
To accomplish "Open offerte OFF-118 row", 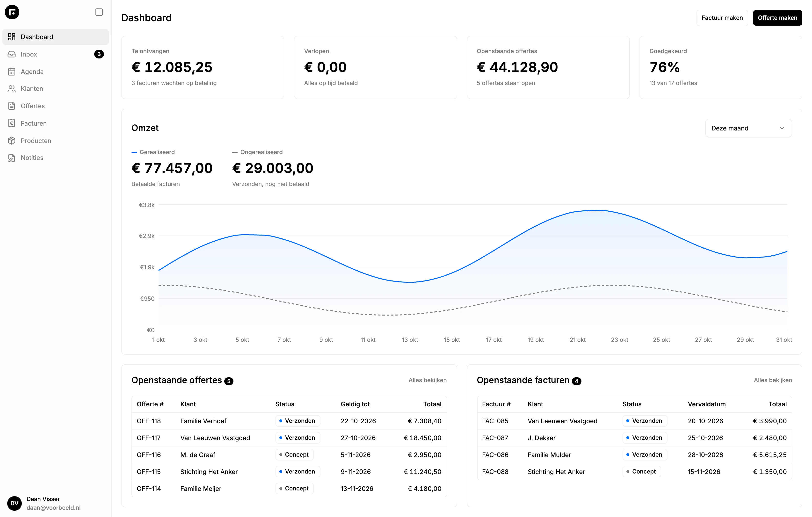I will pyautogui.click(x=289, y=421).
